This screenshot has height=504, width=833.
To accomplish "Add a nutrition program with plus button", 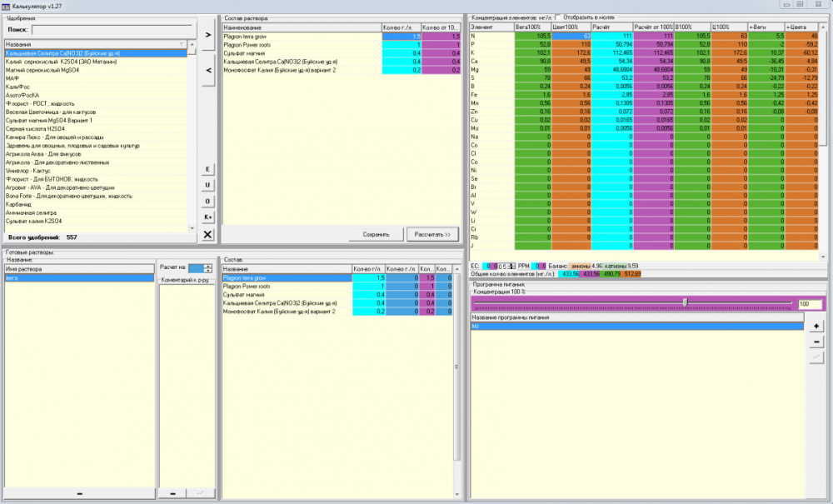I will point(816,326).
